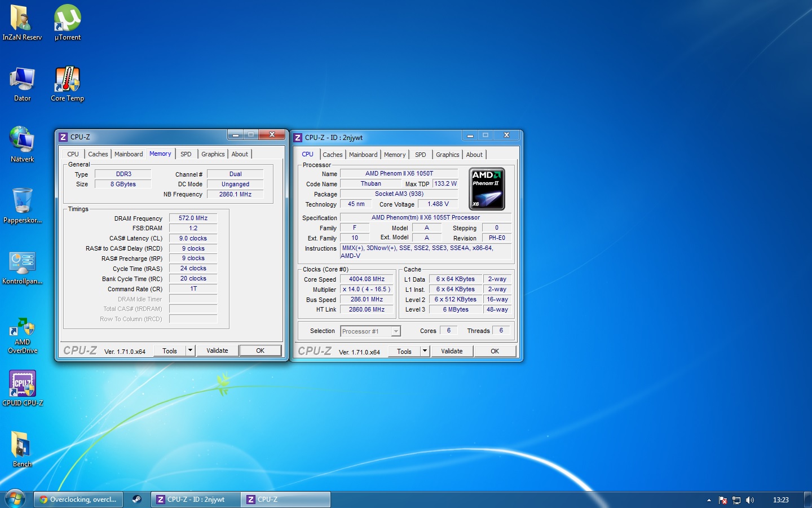Click the clock showing 13:23
Image resolution: width=812 pixels, height=508 pixels.
780,500
